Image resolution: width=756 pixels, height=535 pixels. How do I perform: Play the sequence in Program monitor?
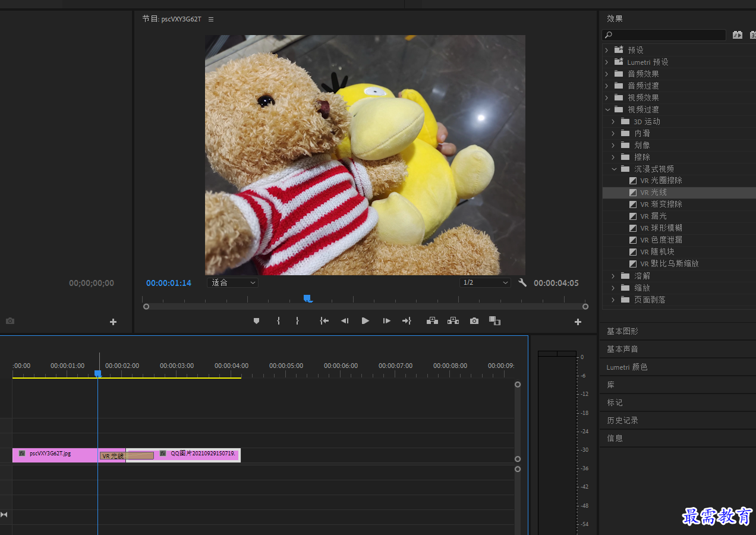(x=366, y=321)
